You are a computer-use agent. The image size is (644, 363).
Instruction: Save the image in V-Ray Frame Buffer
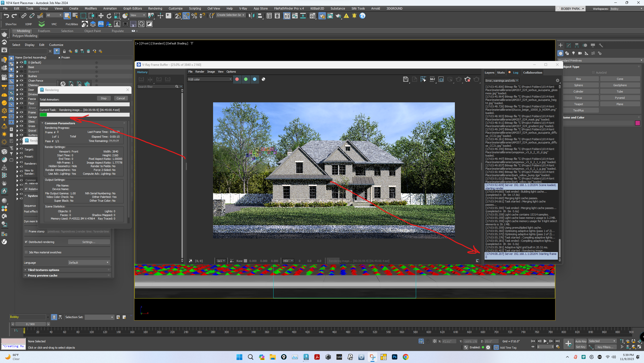click(x=405, y=79)
